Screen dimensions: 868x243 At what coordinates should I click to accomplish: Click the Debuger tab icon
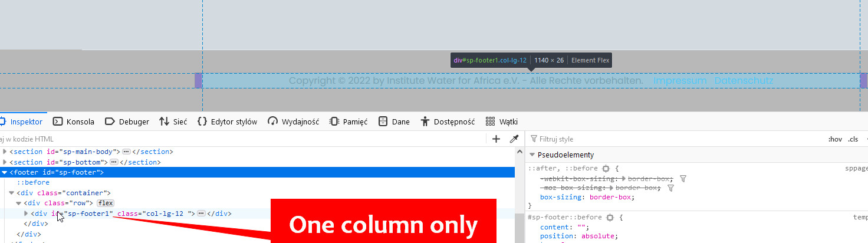click(110, 121)
